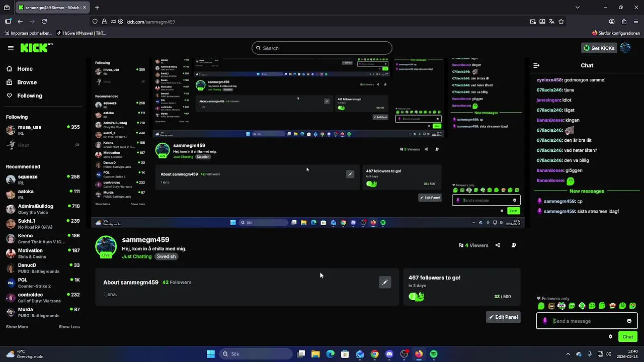Viewport: 644px width, 362px height.
Task: Open Browse in sidebar
Action: click(22, 82)
